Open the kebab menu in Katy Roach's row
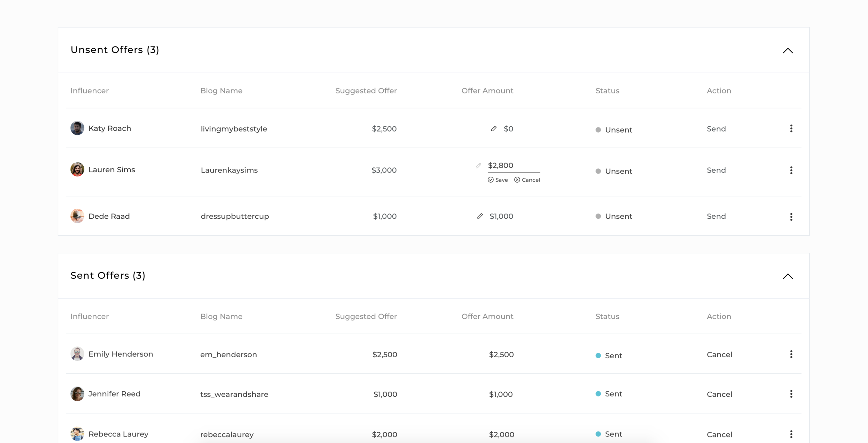Viewport: 868px width, 443px height. coord(791,128)
